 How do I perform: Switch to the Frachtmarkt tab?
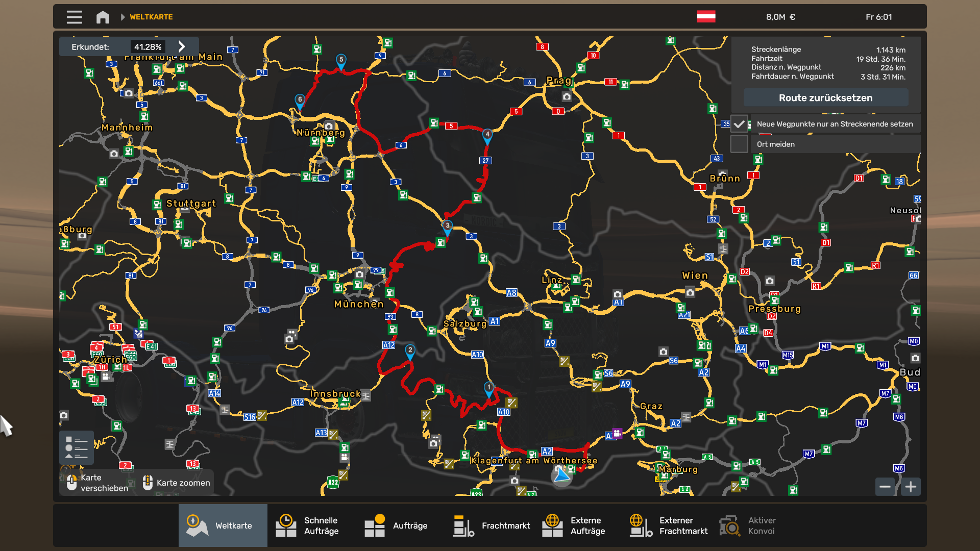click(492, 525)
